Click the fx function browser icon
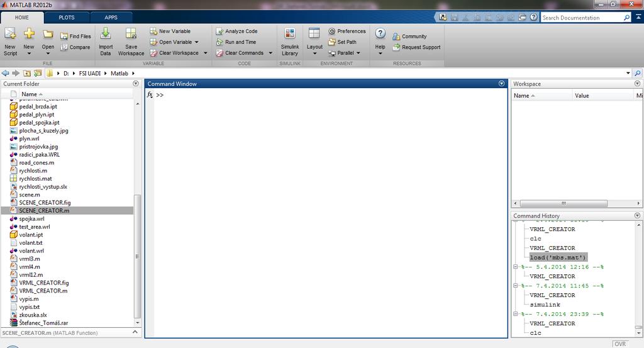644x348 pixels. coord(150,95)
